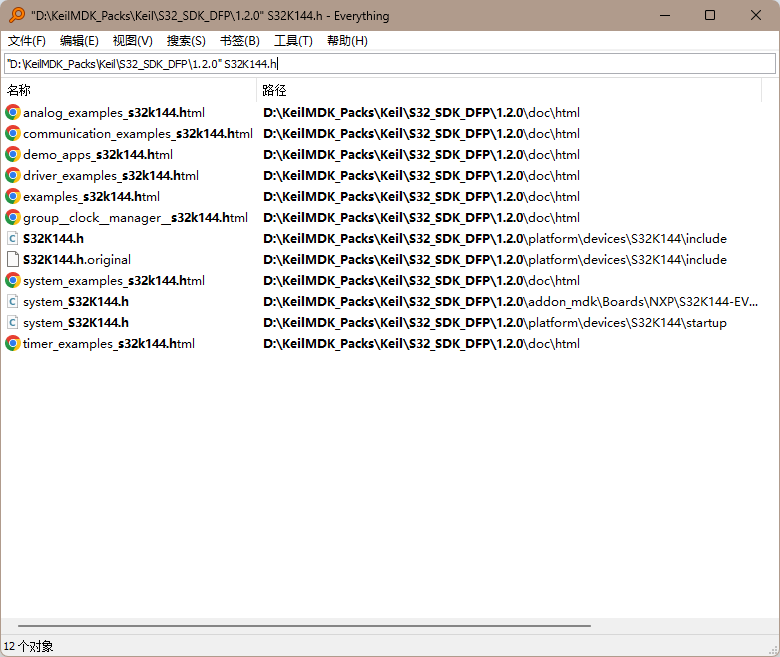
Task: Click doc\html path of timer_examples row
Action: tap(421, 344)
